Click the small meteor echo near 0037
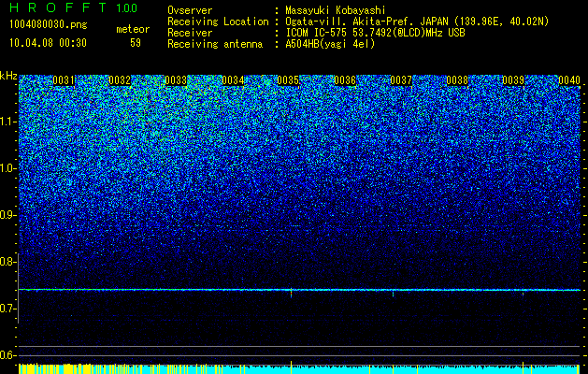The width and height of the screenshot is (588, 374). (393, 294)
